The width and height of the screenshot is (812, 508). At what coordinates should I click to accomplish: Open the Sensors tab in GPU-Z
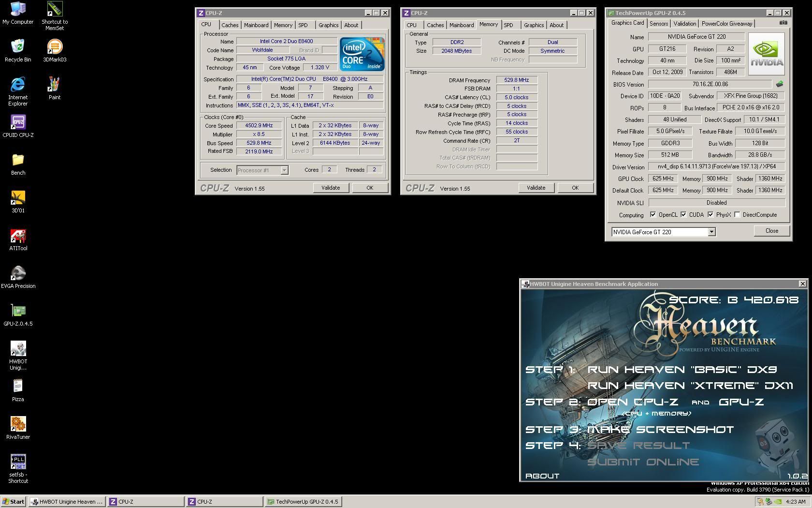coord(659,24)
